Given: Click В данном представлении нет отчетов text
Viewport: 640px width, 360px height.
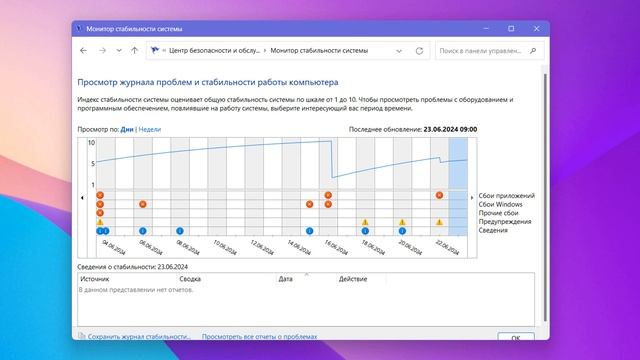Looking at the screenshot, I should (x=136, y=290).
